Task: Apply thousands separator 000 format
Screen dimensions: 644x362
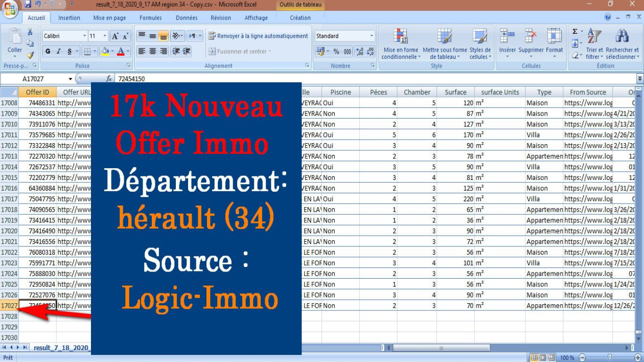Action: click(x=347, y=52)
